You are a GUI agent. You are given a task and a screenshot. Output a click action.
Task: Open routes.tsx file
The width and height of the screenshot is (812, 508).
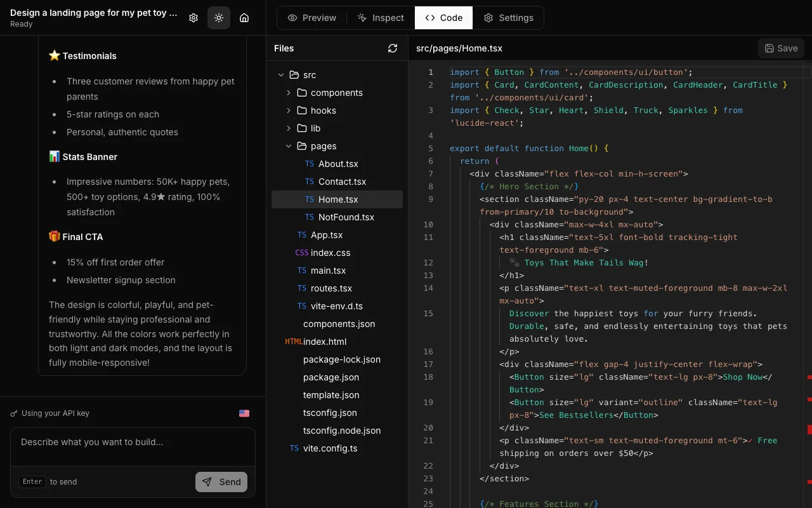[x=337, y=288]
